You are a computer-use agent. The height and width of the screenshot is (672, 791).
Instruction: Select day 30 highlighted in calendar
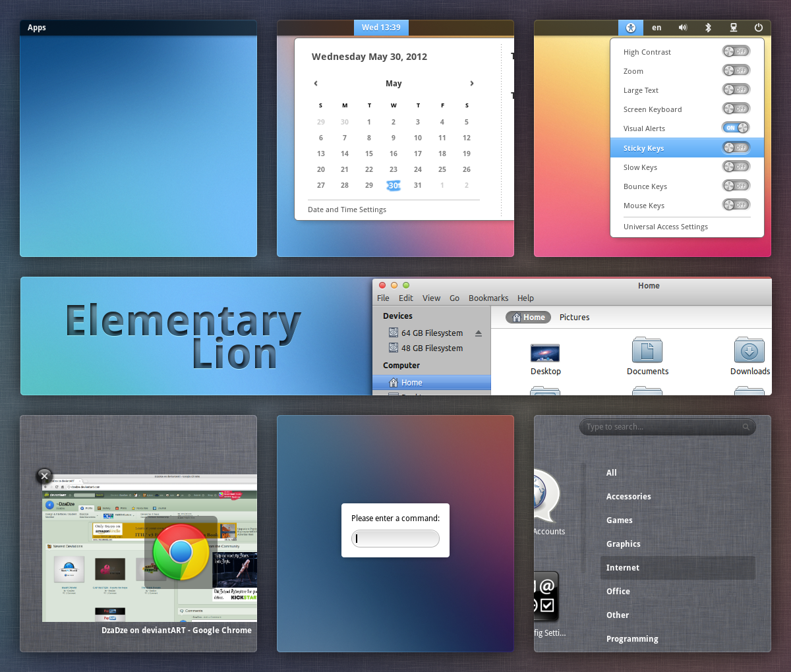394,185
